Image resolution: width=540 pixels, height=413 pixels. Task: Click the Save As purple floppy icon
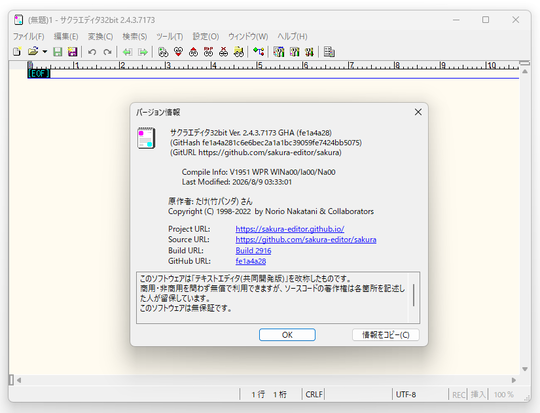point(72,52)
